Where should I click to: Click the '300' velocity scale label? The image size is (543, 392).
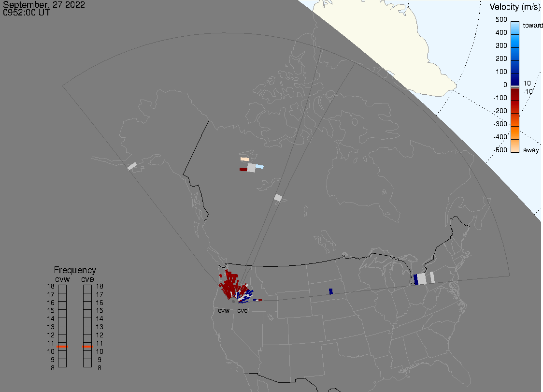pyautogui.click(x=501, y=45)
